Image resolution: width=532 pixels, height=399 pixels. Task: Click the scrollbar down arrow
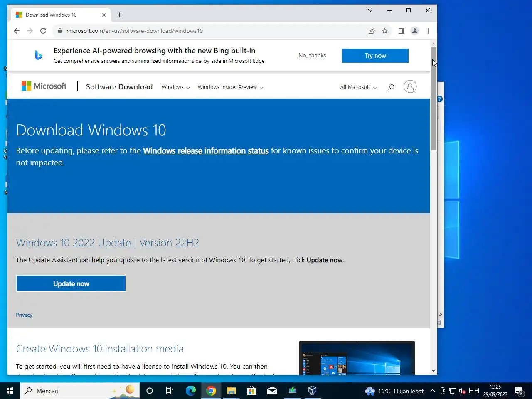pos(434,371)
